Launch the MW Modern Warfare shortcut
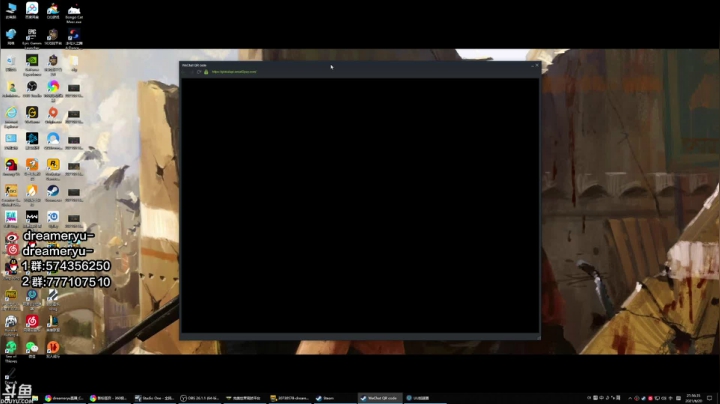The image size is (720, 404). point(32,219)
